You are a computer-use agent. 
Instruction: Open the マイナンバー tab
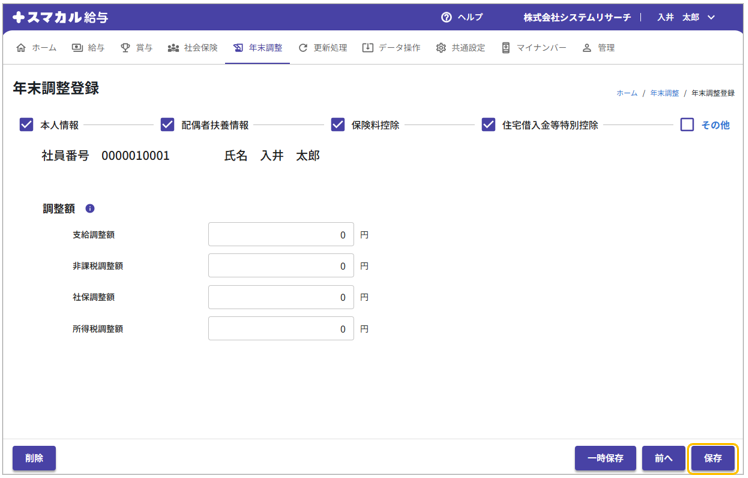(534, 48)
